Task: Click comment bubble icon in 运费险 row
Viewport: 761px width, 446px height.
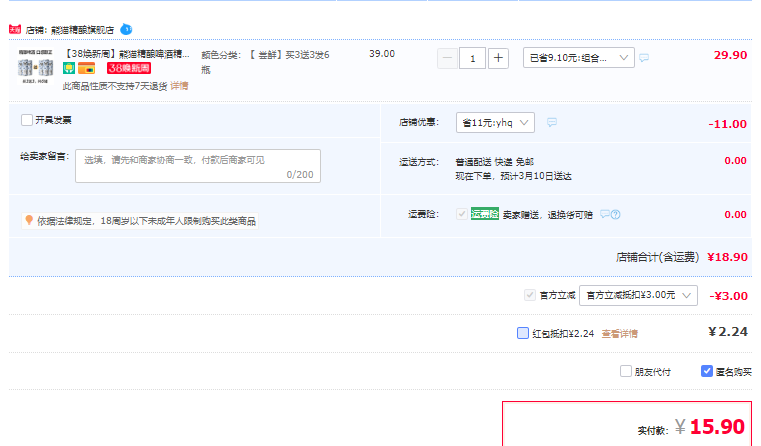Action: pyautogui.click(x=605, y=214)
